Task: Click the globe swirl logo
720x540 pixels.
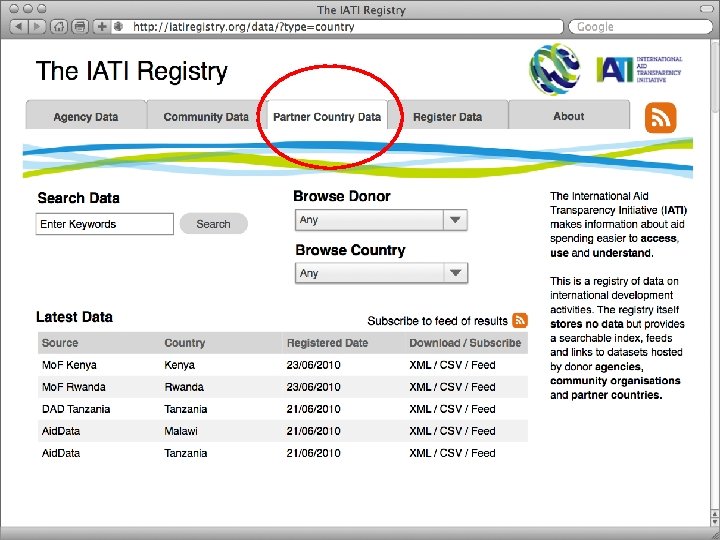Action: pos(554,69)
